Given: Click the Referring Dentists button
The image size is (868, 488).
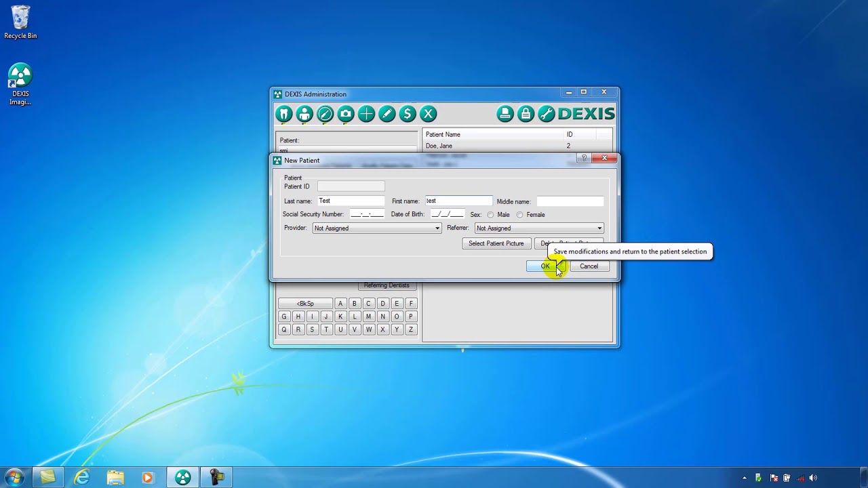Looking at the screenshot, I should (387, 285).
